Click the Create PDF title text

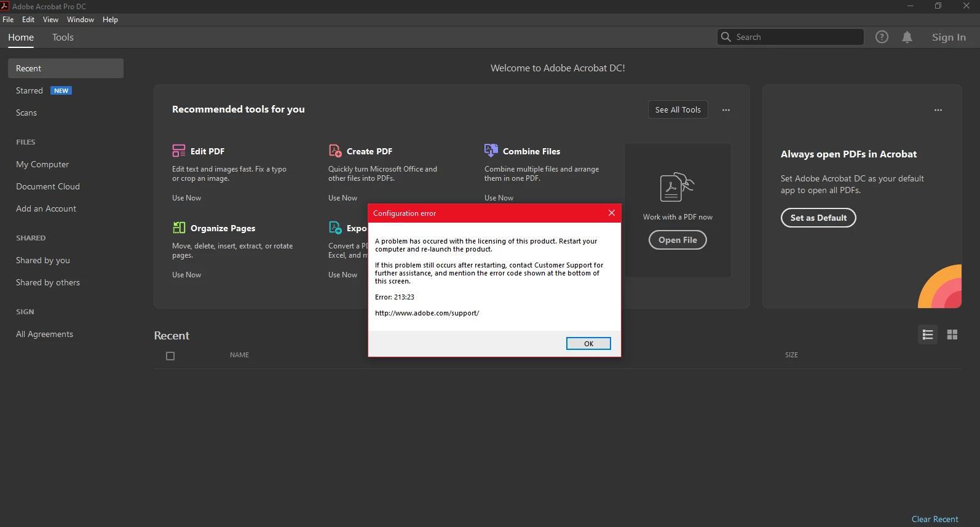(x=369, y=151)
